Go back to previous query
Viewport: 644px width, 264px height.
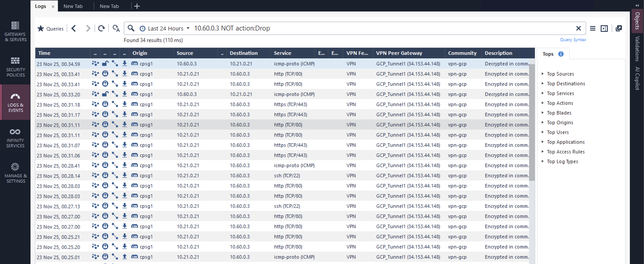pyautogui.click(x=74, y=28)
